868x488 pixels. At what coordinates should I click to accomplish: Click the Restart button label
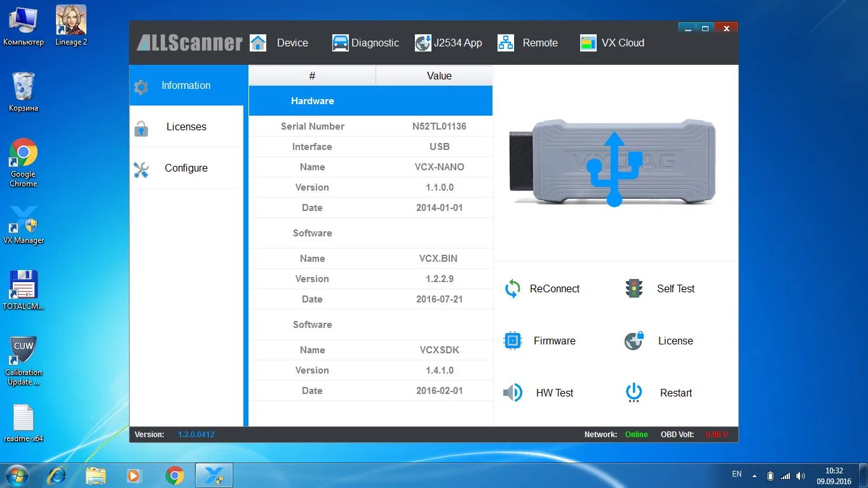click(676, 393)
